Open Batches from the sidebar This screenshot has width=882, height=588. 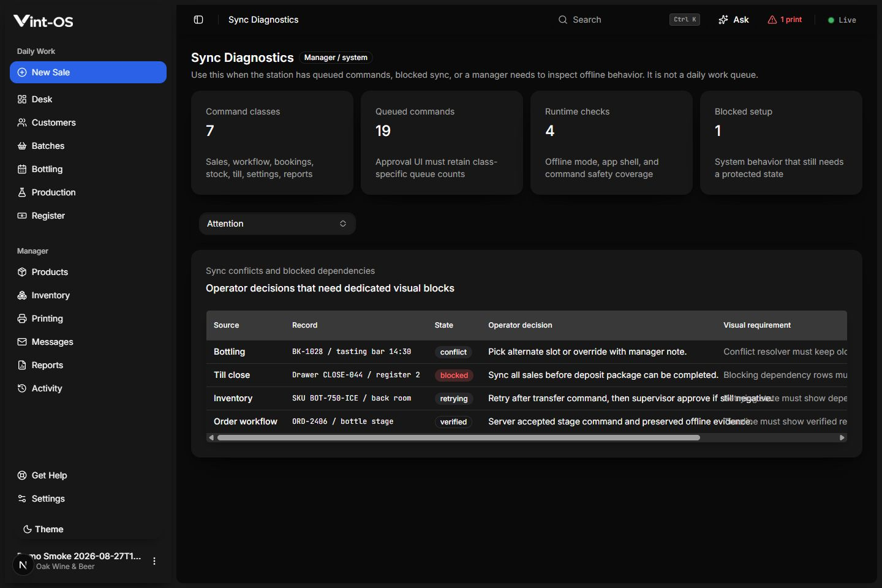pyautogui.click(x=88, y=146)
